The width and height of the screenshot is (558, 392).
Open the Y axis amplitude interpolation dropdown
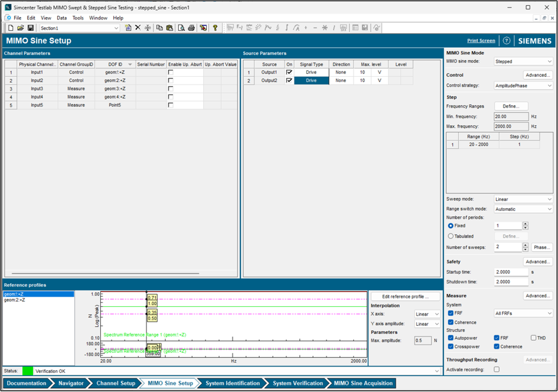427,324
